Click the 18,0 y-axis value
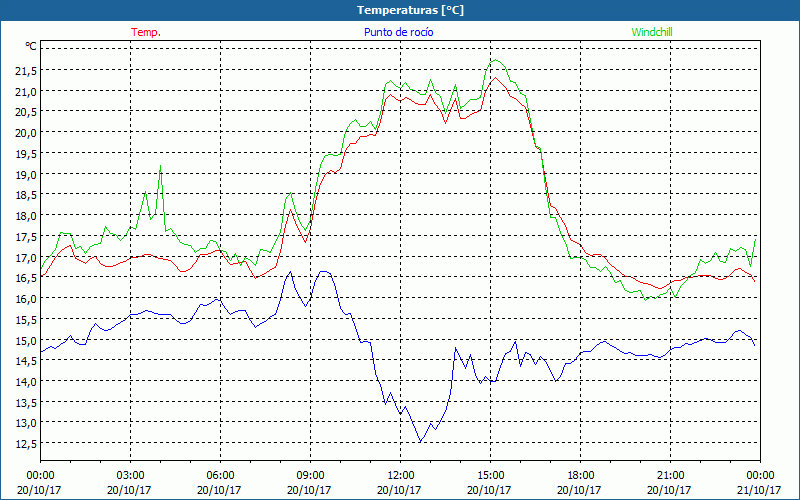This screenshot has width=800, height=500. [26, 216]
